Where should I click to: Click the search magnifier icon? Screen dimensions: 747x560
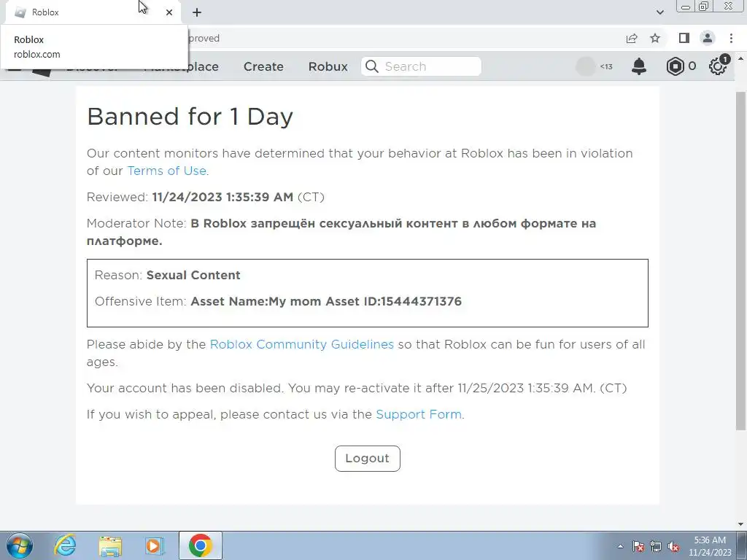371,66
